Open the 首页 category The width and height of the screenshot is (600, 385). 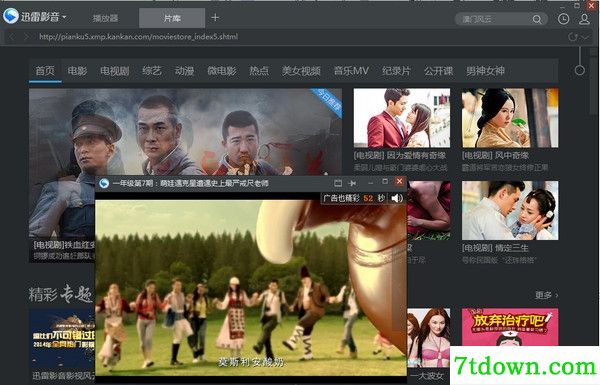(45, 71)
